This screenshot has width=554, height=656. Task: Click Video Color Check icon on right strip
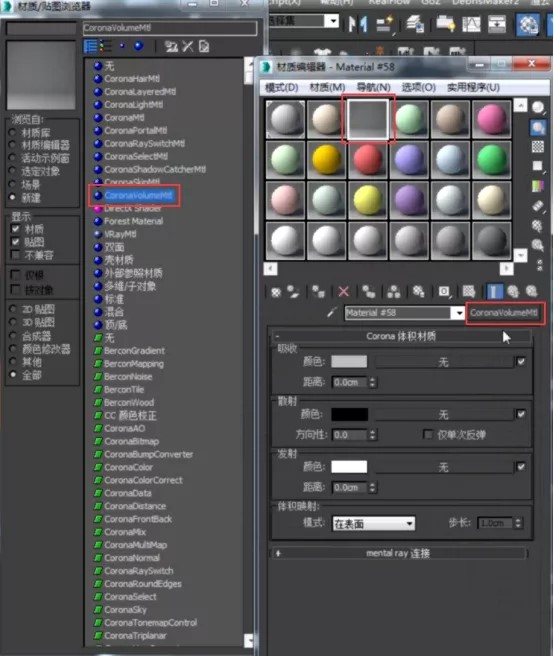(x=538, y=186)
